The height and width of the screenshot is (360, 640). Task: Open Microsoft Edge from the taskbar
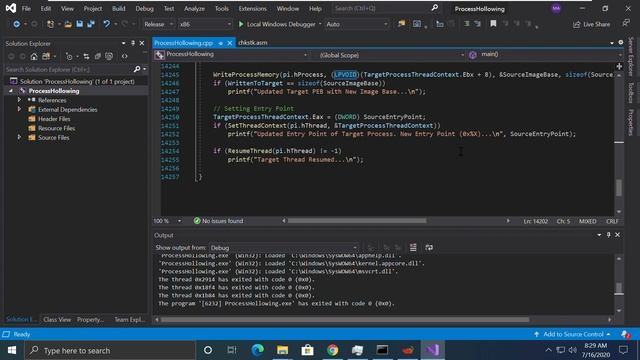tap(258, 350)
